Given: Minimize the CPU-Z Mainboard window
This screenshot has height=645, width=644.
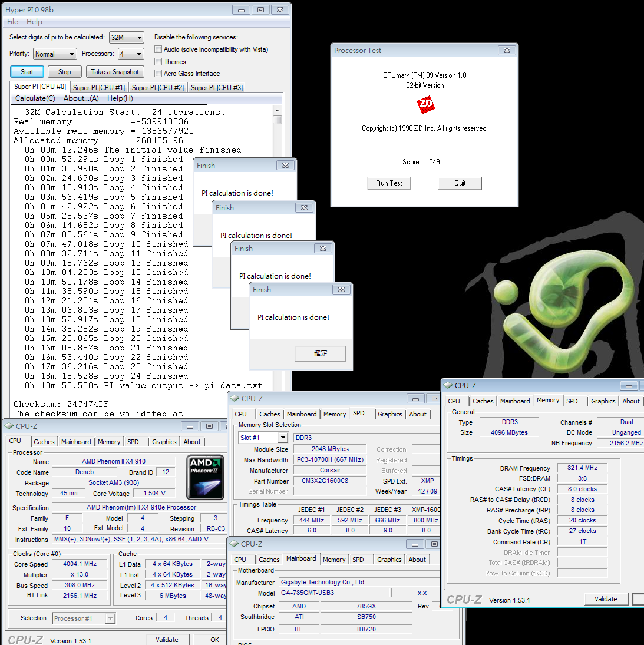Looking at the screenshot, I should pyautogui.click(x=415, y=544).
